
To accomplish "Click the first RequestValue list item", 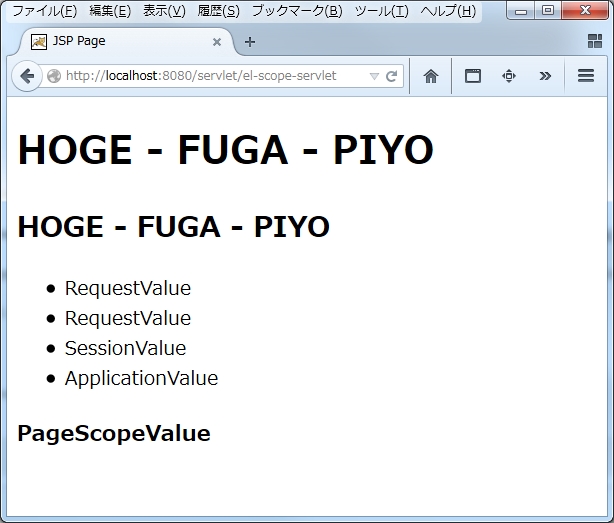I will coord(128,289).
